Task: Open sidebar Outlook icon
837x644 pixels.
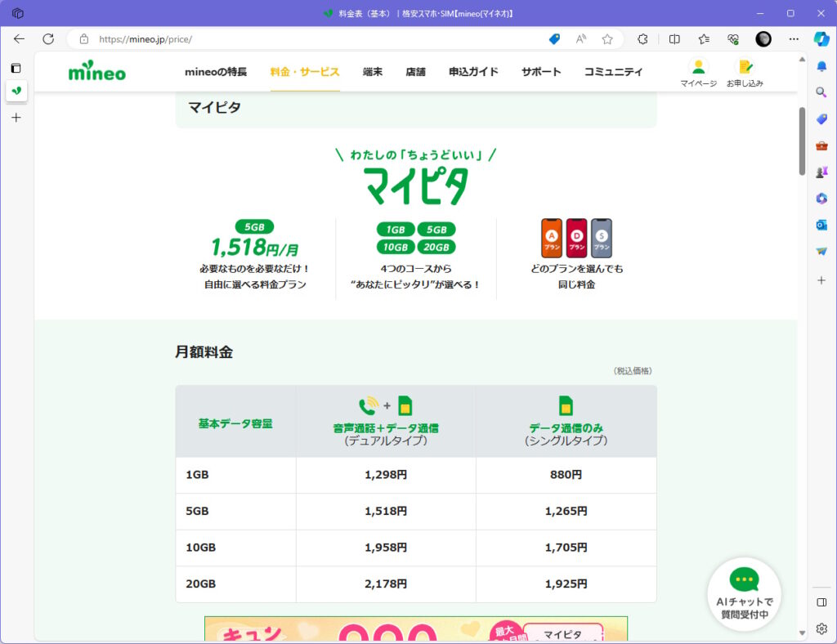Action: click(821, 225)
